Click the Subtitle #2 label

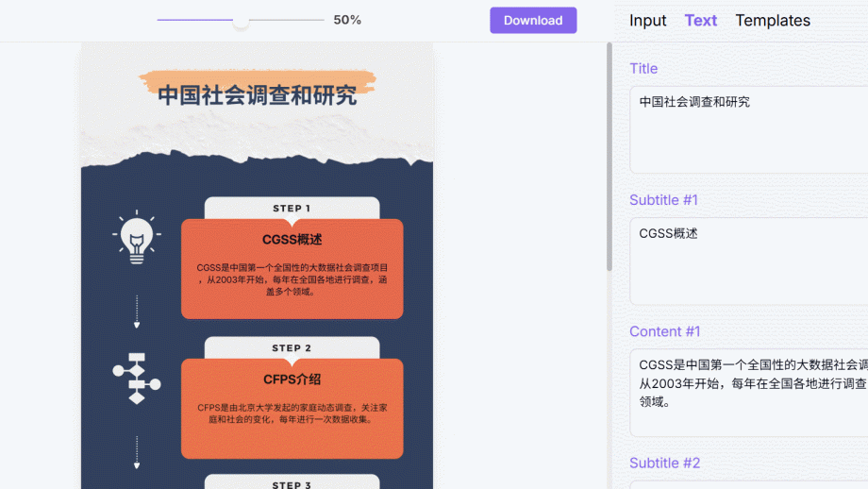click(665, 463)
